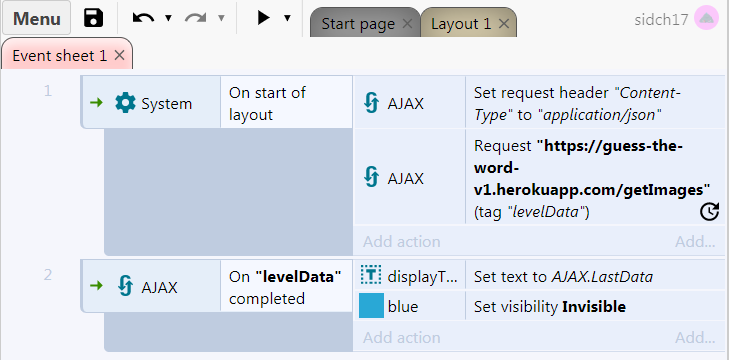Open the user account avatar icon

[x=706, y=19]
